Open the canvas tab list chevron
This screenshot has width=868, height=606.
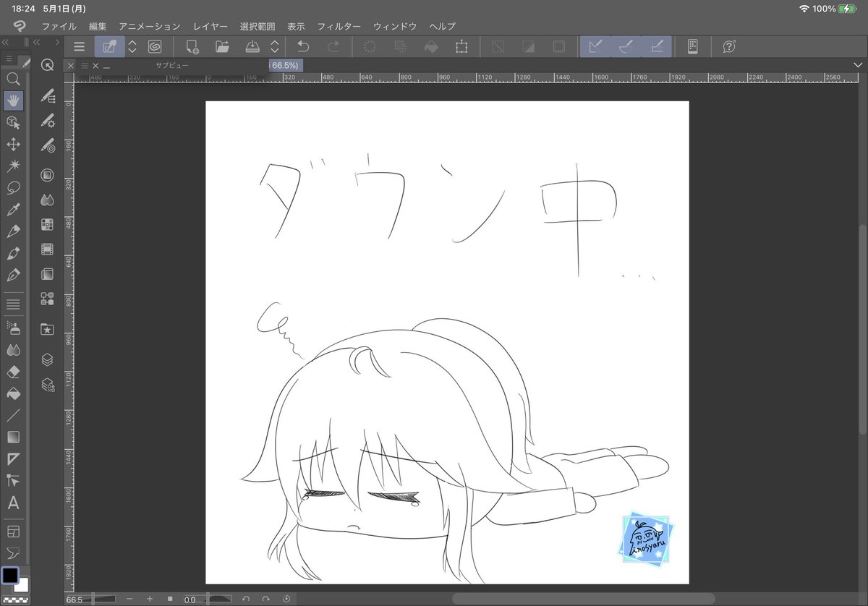point(858,64)
